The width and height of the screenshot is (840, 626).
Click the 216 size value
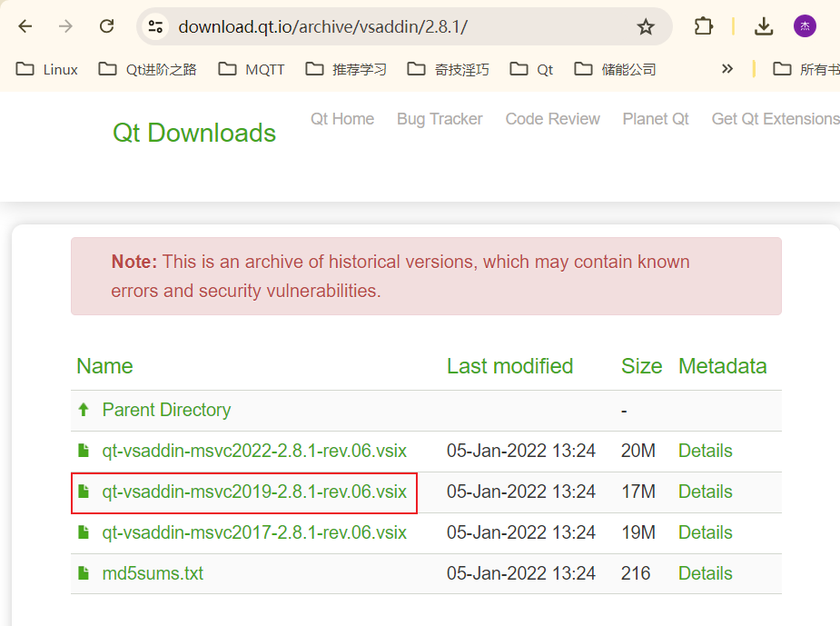pyautogui.click(x=636, y=573)
